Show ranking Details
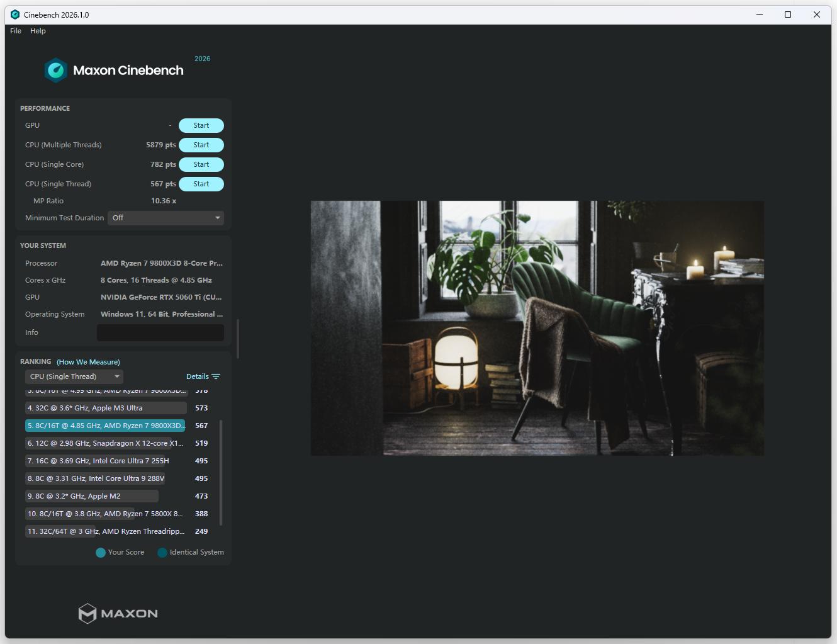Screen dimensions: 837x644 tap(198, 376)
